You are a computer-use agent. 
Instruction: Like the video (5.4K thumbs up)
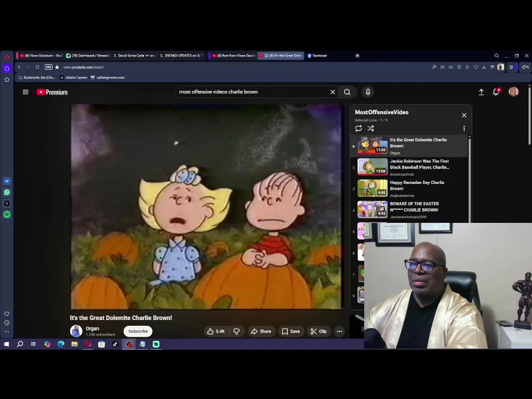[216, 331]
